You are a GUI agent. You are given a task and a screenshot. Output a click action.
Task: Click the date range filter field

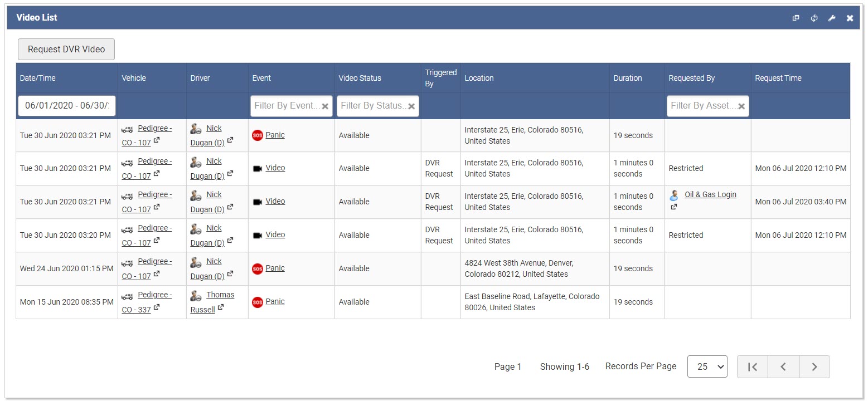click(67, 106)
